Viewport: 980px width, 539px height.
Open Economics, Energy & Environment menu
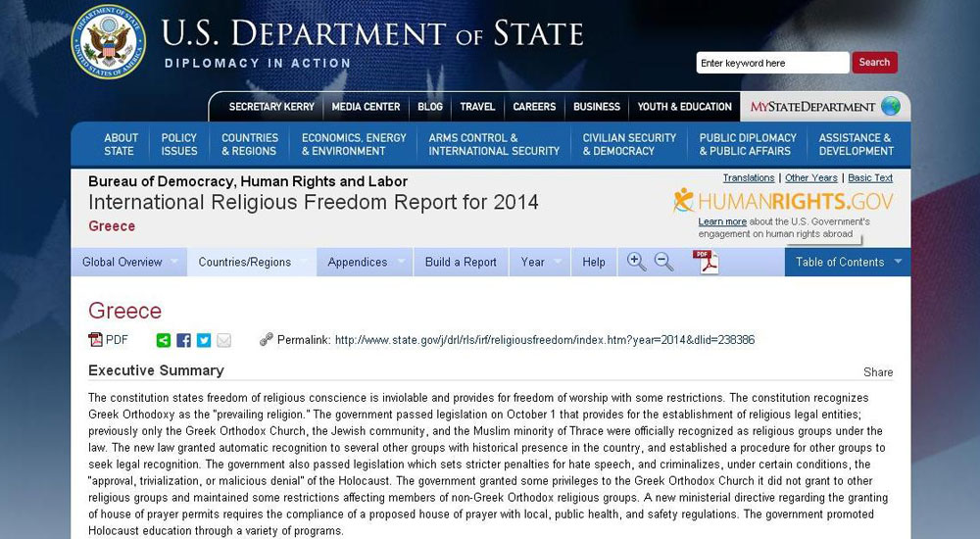[354, 144]
